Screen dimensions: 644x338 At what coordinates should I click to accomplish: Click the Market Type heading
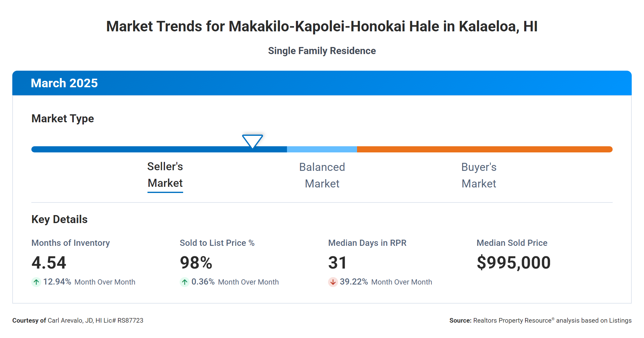point(63,119)
